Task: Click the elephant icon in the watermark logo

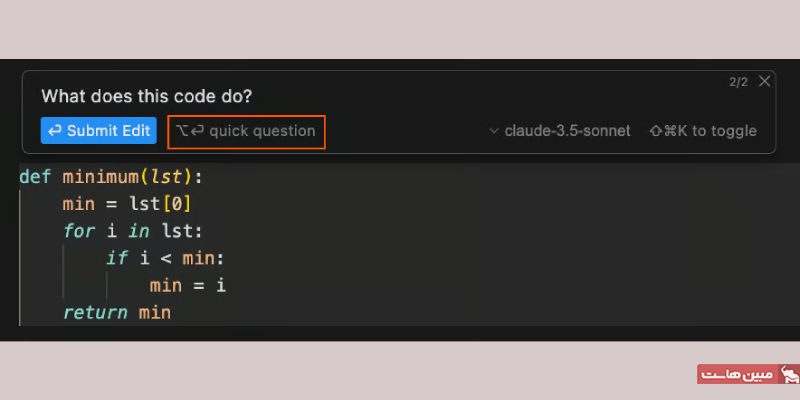Action: click(789, 374)
